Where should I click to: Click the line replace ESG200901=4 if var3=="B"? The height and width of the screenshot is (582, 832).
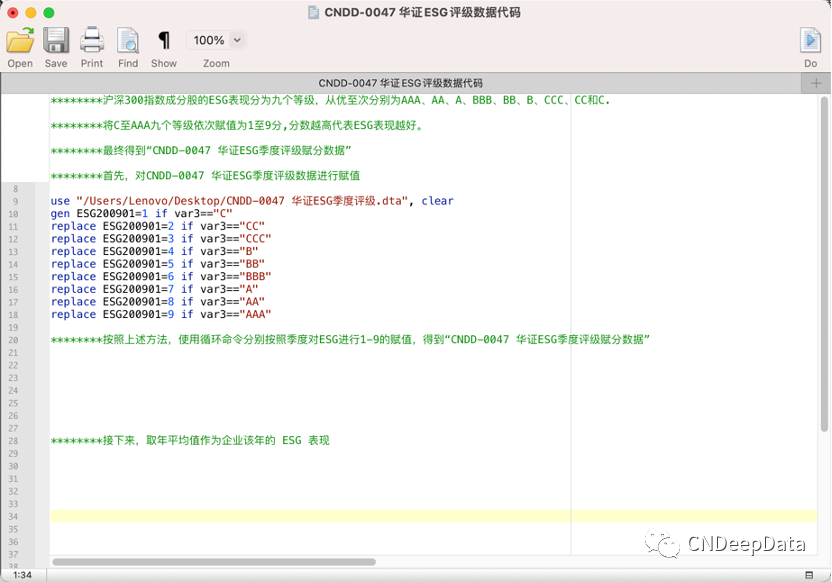coord(154,251)
